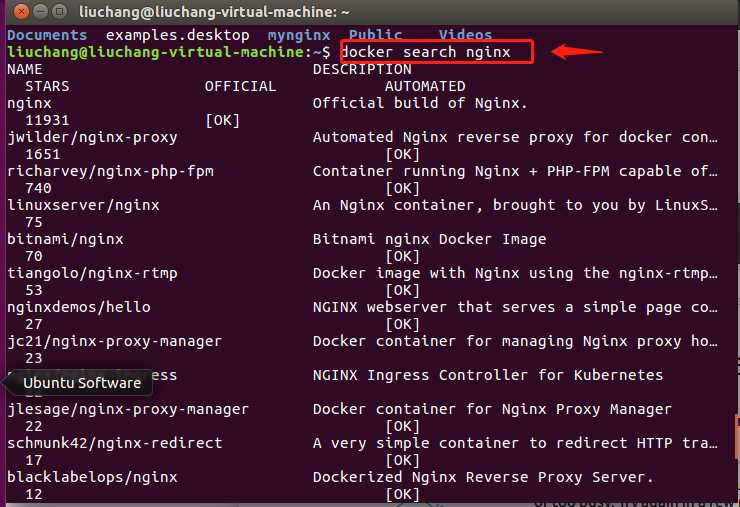Viewport: 740px width, 507px height.
Task: Click the Ubuntu Software tooltip
Action: 82,382
